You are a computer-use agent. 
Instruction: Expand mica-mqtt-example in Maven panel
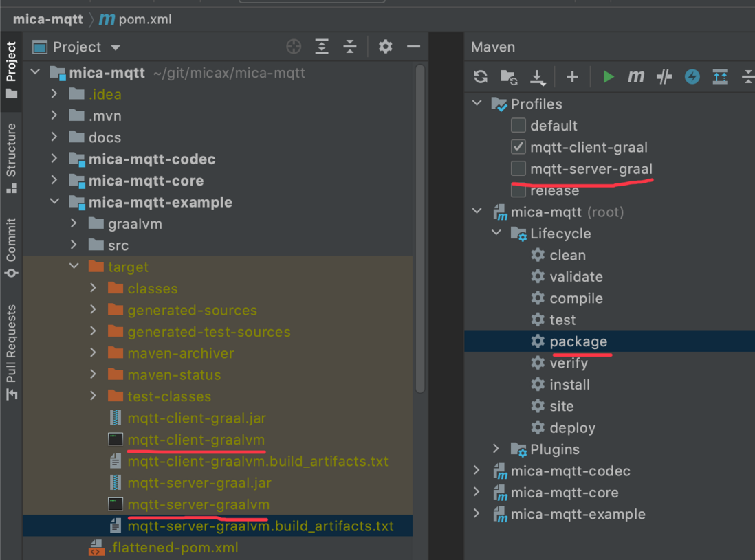(477, 513)
